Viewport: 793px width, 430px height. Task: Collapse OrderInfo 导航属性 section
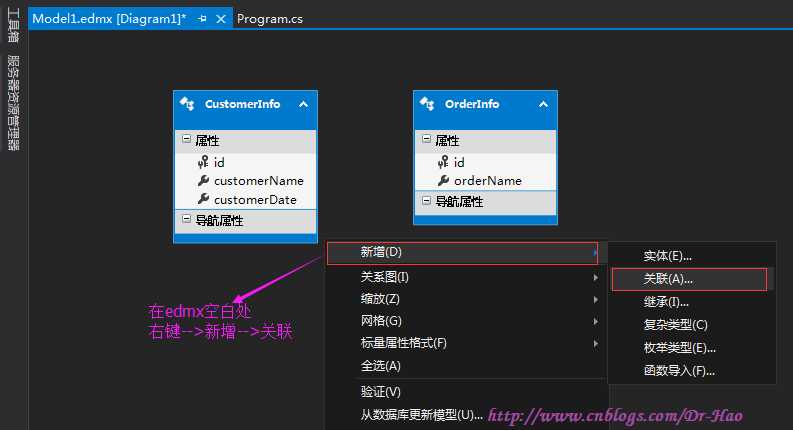pos(426,200)
